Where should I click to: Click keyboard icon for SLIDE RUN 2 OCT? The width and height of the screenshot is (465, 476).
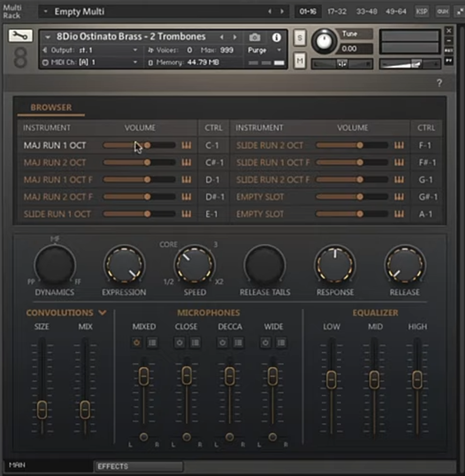(x=399, y=146)
